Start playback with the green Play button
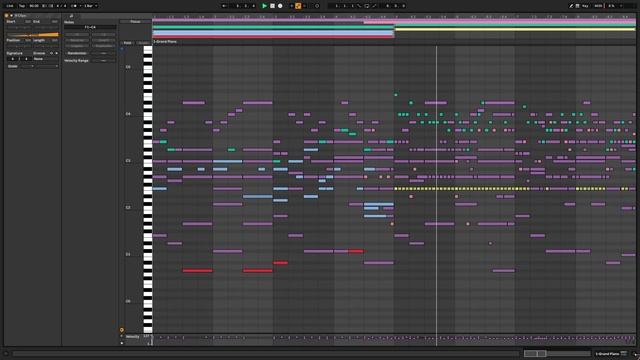 pyautogui.click(x=264, y=6)
